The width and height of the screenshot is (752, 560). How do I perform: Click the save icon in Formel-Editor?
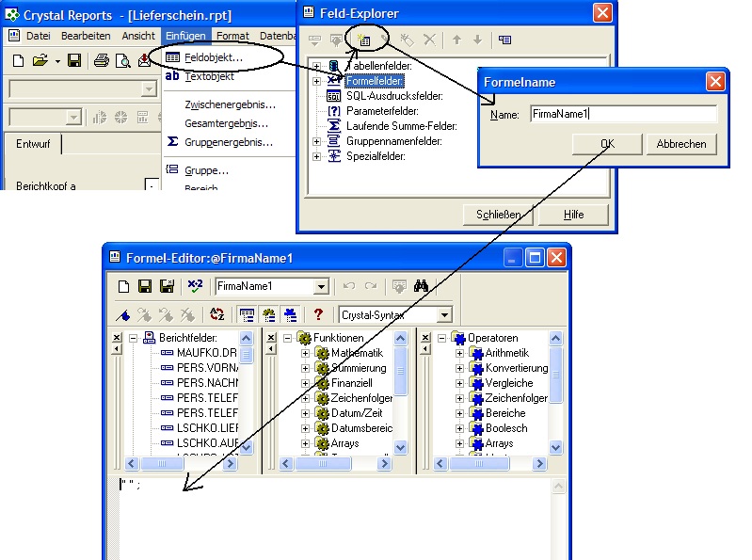[145, 287]
